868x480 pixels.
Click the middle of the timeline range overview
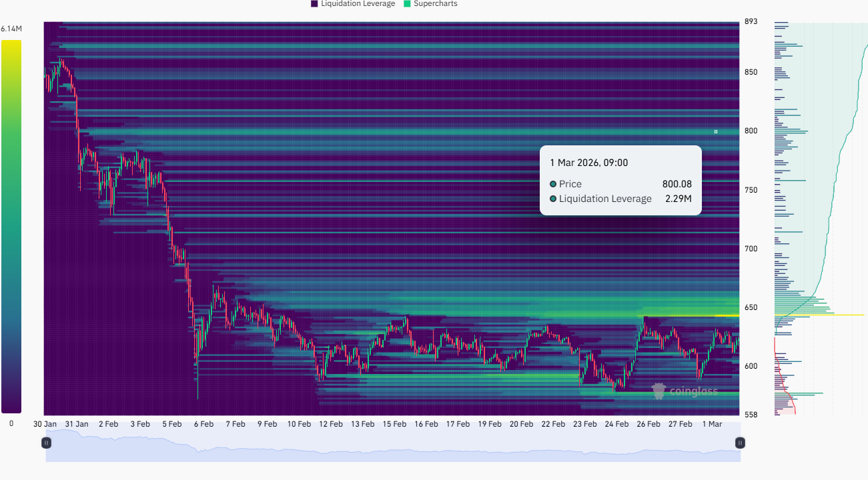pos(392,445)
